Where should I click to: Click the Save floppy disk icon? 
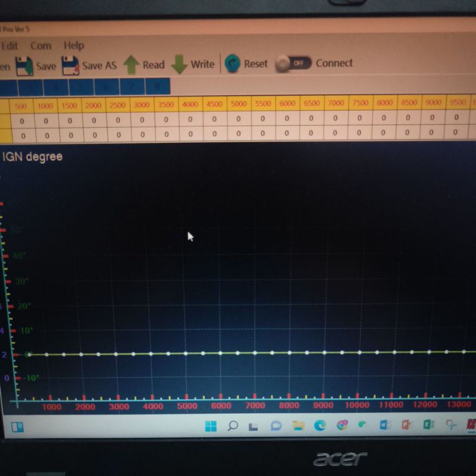[24, 66]
